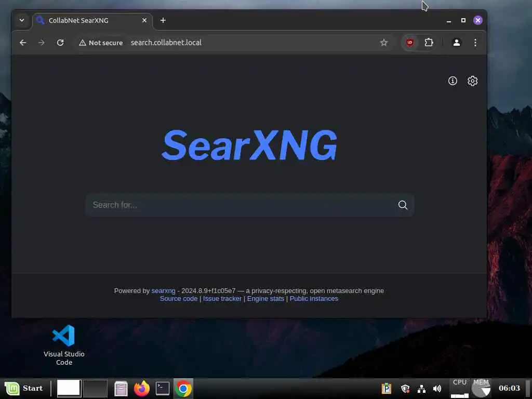Click the uBlock Origin extension icon
The width and height of the screenshot is (532, 399).
click(410, 43)
